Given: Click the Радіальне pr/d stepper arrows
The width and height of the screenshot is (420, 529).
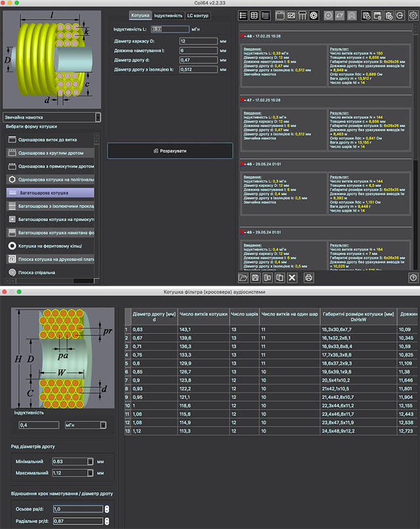Looking at the screenshot, I should [107, 521].
